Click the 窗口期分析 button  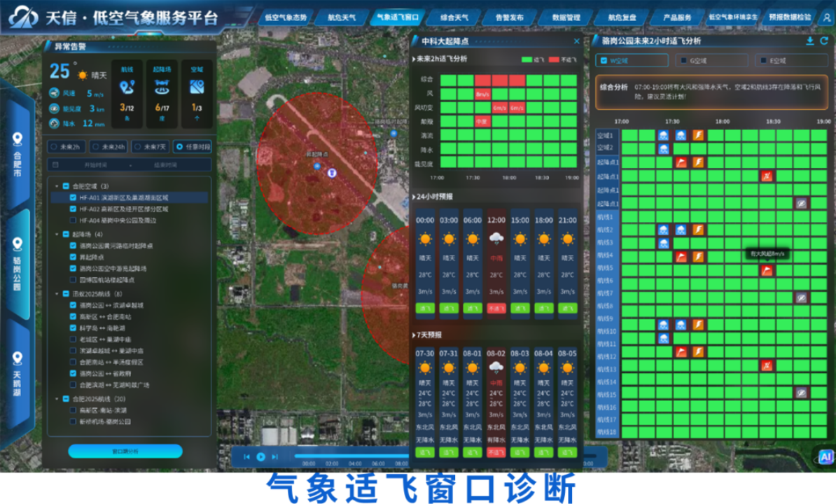(125, 451)
